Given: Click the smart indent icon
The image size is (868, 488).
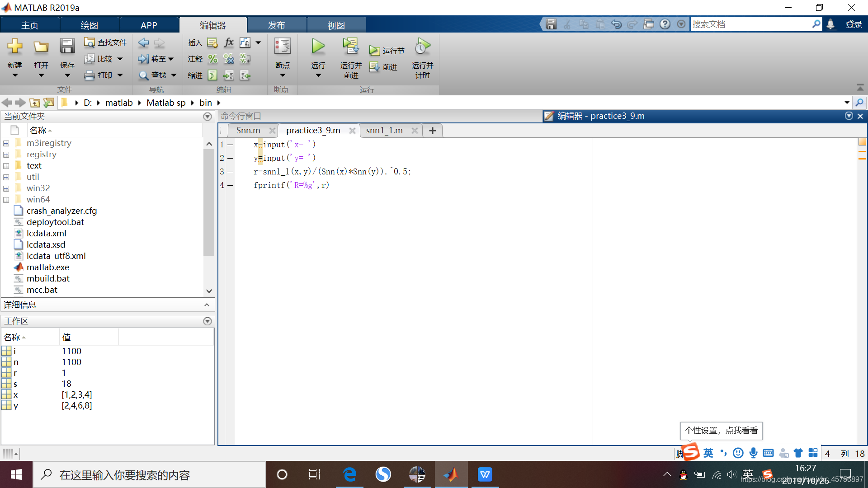Looking at the screenshot, I should pos(212,75).
